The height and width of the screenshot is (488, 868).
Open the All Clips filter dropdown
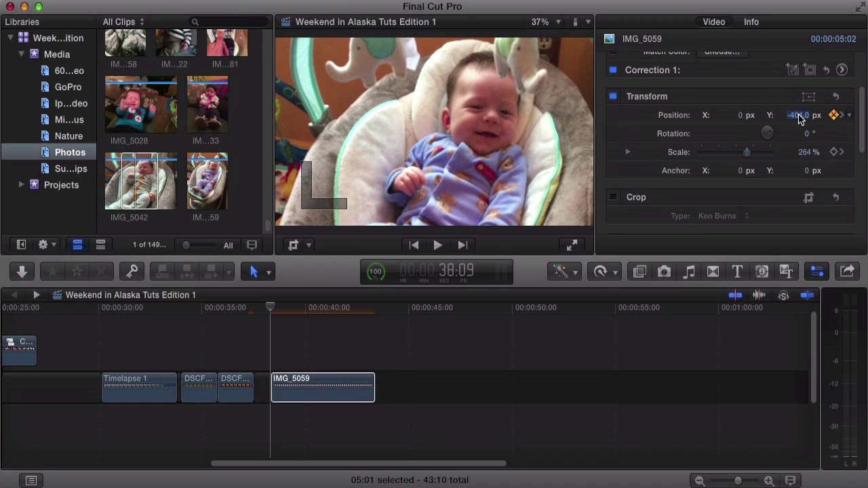click(123, 22)
